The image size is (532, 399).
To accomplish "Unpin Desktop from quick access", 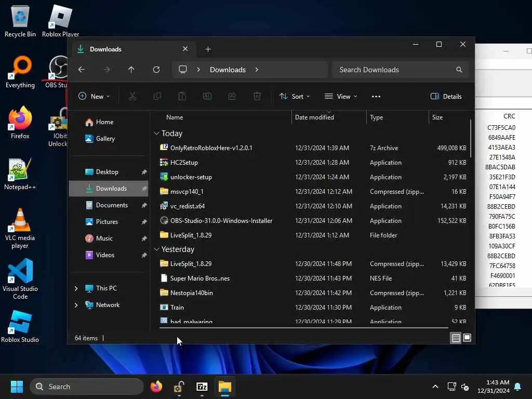I will [144, 172].
